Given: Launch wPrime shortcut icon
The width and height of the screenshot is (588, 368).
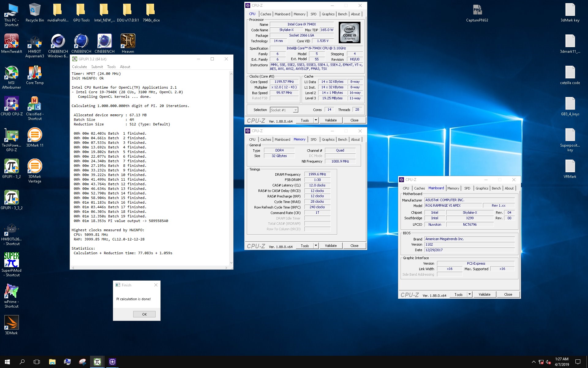Looking at the screenshot, I should point(11,296).
